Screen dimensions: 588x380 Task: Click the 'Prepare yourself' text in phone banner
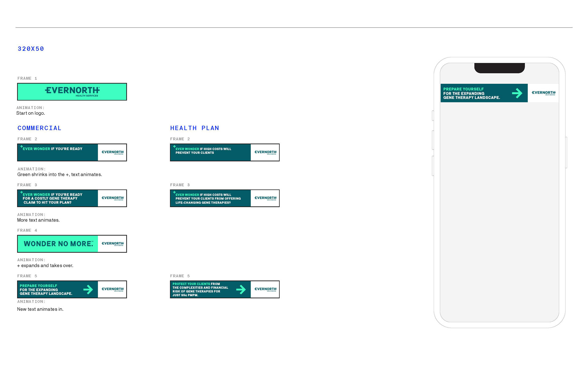coord(463,89)
